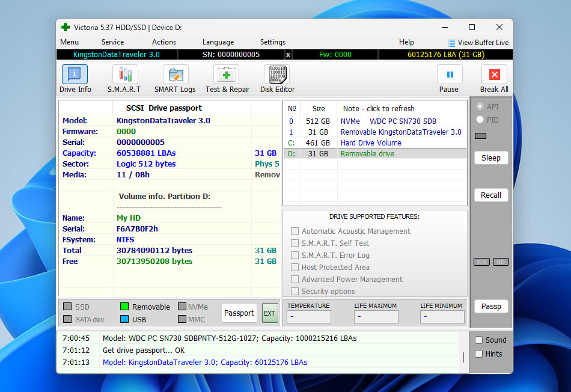Launch the Disk Editor tool

(x=276, y=75)
